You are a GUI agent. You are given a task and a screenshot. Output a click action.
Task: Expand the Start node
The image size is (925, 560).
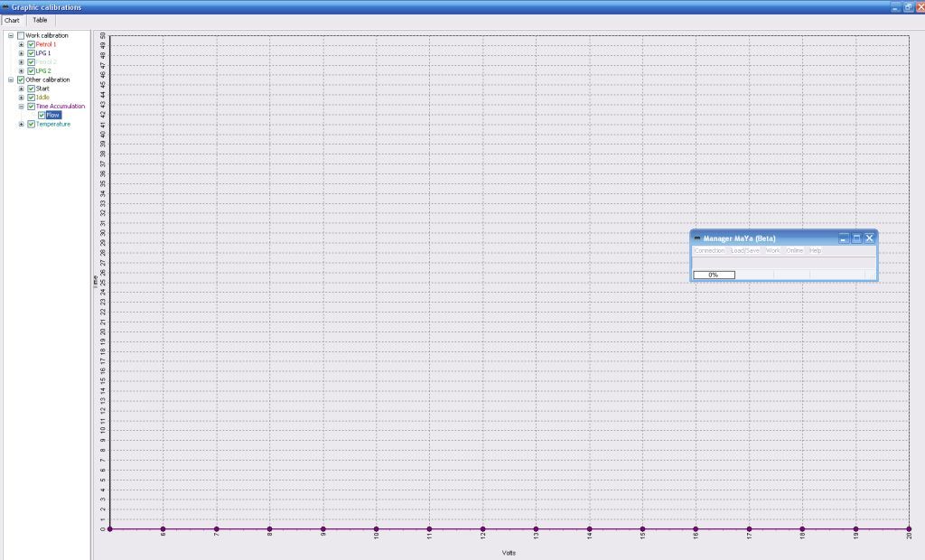click(x=22, y=89)
